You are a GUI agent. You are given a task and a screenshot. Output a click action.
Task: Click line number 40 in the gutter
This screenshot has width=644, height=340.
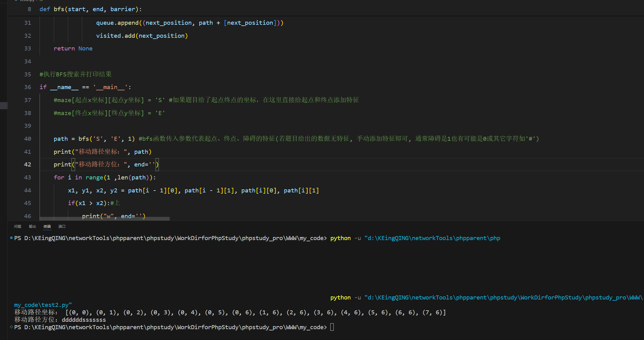click(x=28, y=139)
